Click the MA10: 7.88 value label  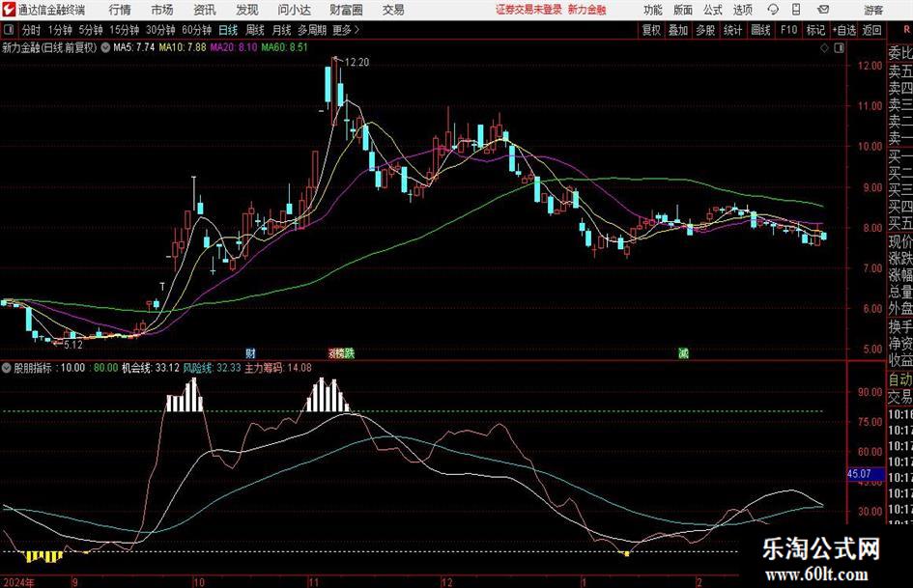[183, 47]
